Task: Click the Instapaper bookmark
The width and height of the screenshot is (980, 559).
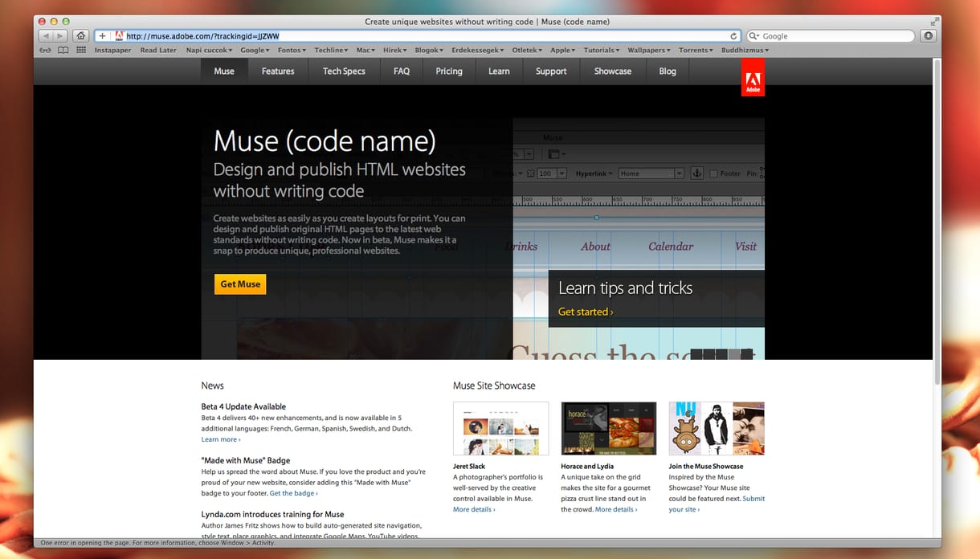Action: pyautogui.click(x=112, y=50)
